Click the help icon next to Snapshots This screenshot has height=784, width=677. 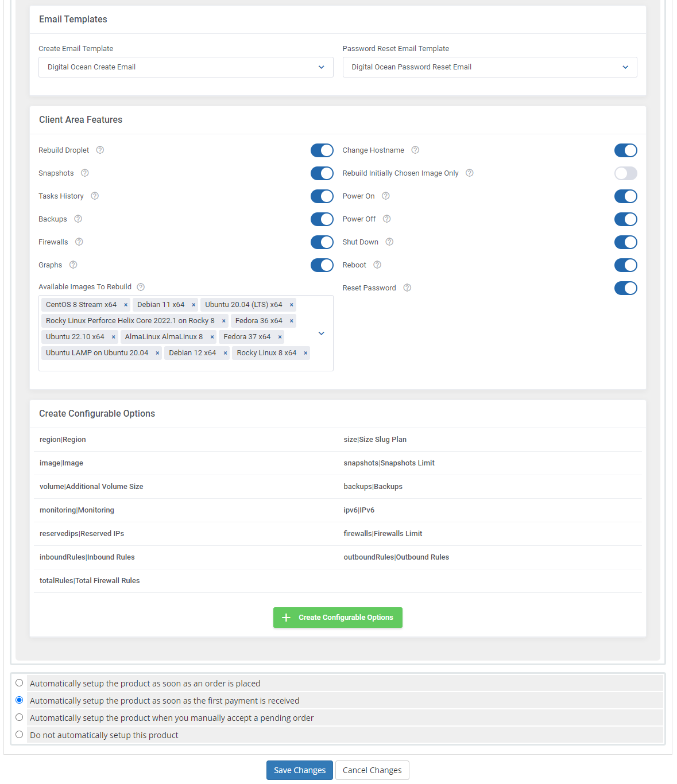point(84,173)
